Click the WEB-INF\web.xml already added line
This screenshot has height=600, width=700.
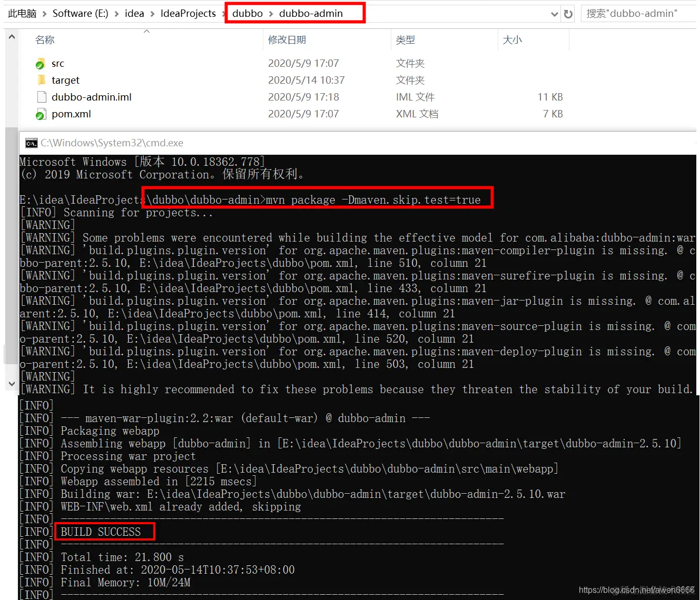point(181,507)
